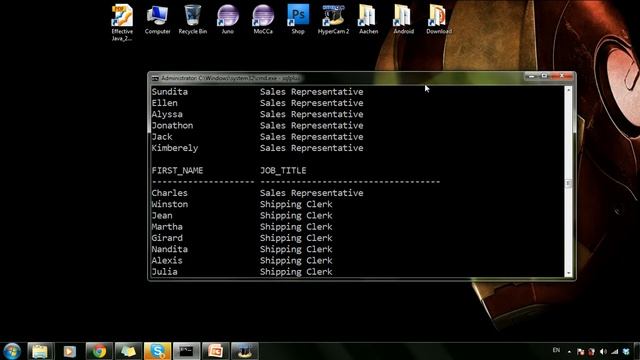
Task: Open Windows Explorer from the taskbar
Action: pos(40,351)
